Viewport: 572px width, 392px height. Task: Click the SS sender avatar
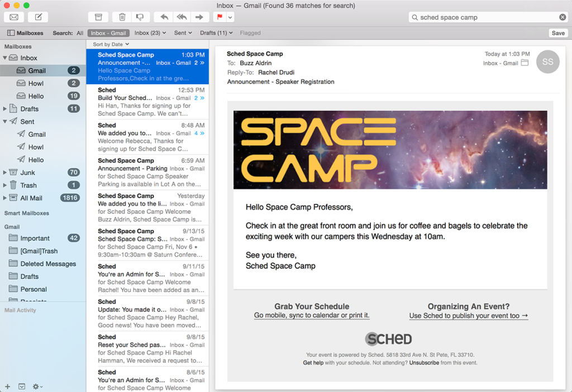[547, 61]
